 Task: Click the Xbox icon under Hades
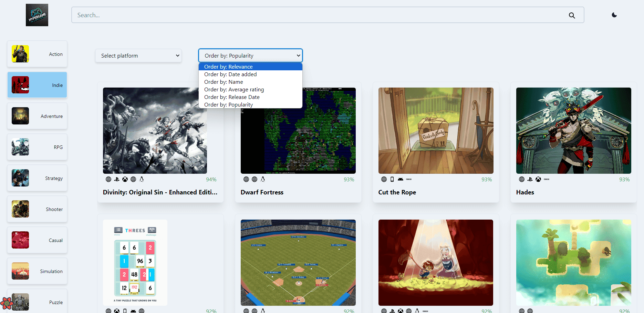click(539, 179)
